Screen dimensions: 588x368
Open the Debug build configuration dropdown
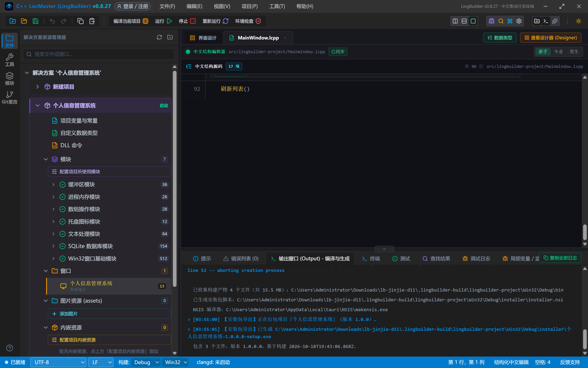pyautogui.click(x=146, y=362)
